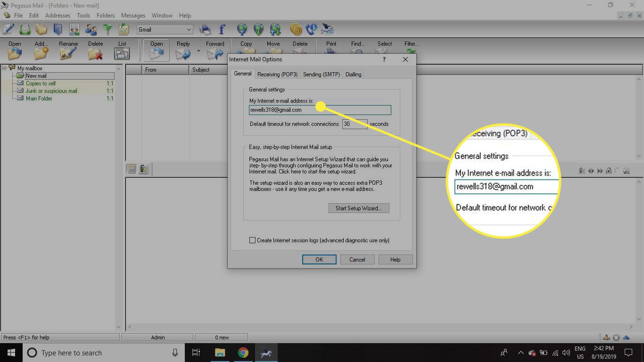
Task: Click the padlock icon in preview toolbar
Action: click(609, 171)
